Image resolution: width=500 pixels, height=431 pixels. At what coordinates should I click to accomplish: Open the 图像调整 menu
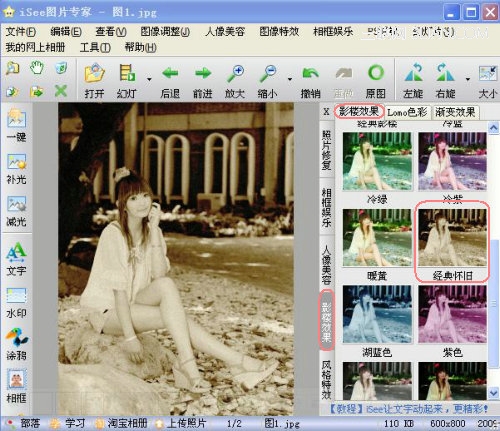pos(165,32)
